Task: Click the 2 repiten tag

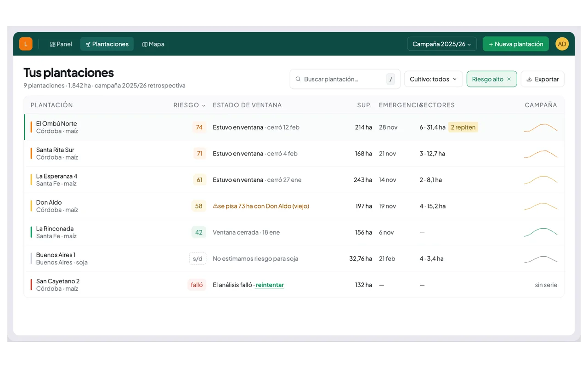Action: [x=463, y=127]
